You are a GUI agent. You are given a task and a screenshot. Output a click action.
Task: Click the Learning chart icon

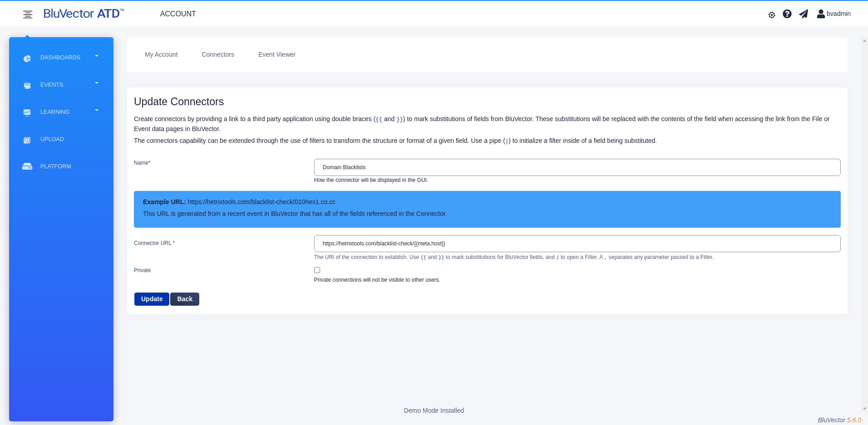pos(27,112)
